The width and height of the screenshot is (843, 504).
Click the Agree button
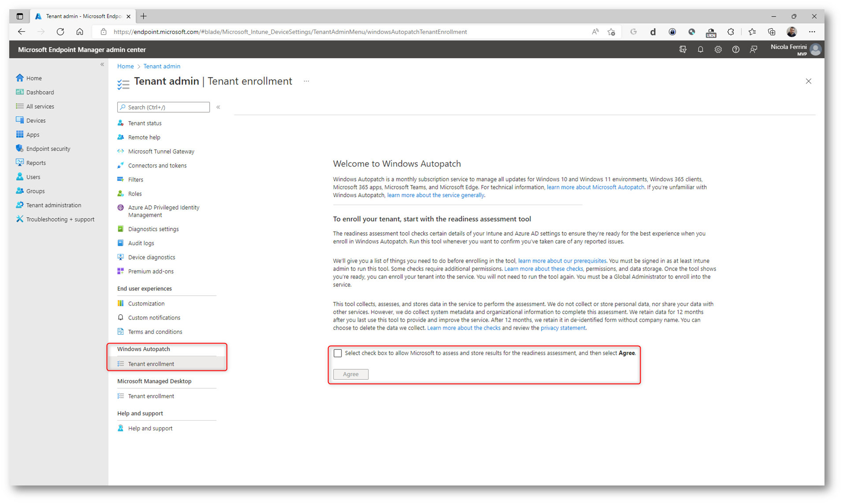click(x=351, y=374)
